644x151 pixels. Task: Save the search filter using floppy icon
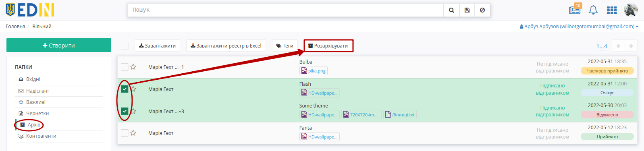467,10
